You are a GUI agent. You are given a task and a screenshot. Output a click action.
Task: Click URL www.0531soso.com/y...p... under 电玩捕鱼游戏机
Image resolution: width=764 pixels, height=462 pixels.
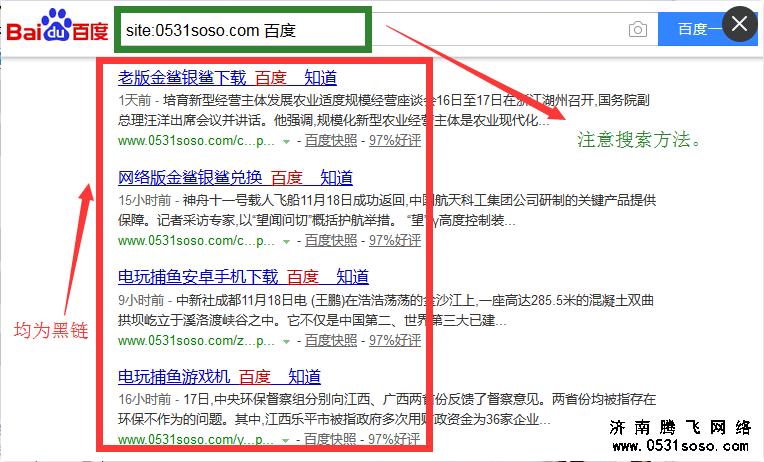[196, 440]
